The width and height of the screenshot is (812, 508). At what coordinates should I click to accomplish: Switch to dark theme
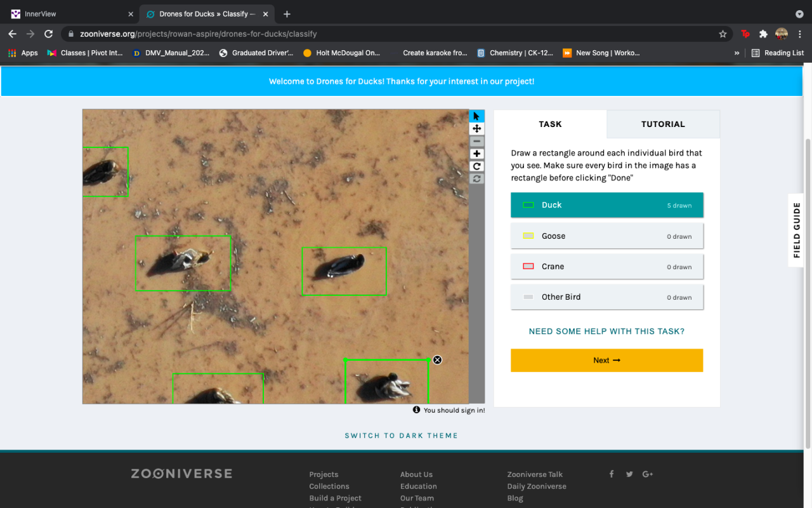[x=401, y=436]
